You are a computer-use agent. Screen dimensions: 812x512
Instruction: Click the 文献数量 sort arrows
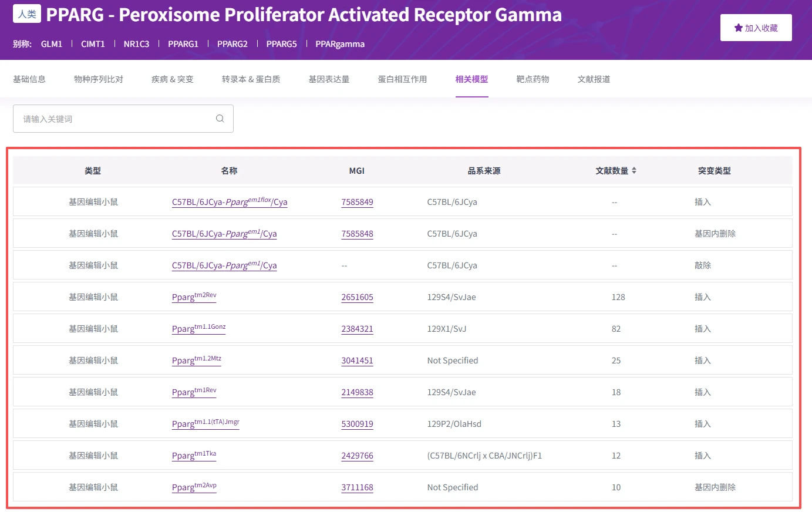click(634, 171)
